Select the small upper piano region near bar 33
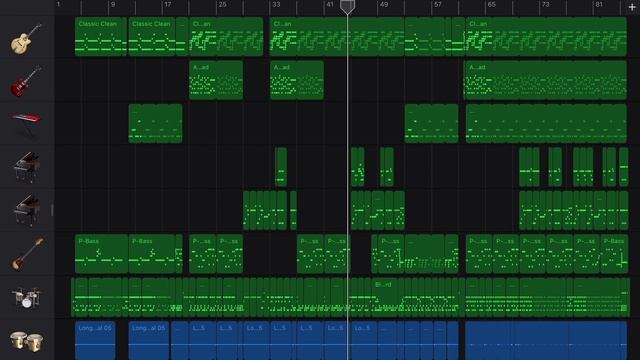 coord(281,167)
